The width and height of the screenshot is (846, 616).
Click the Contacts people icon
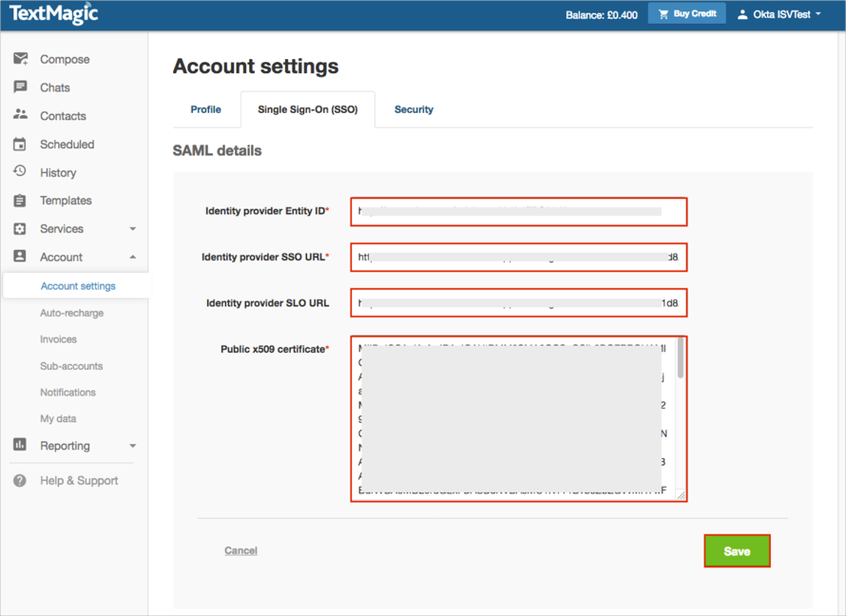[x=20, y=115]
